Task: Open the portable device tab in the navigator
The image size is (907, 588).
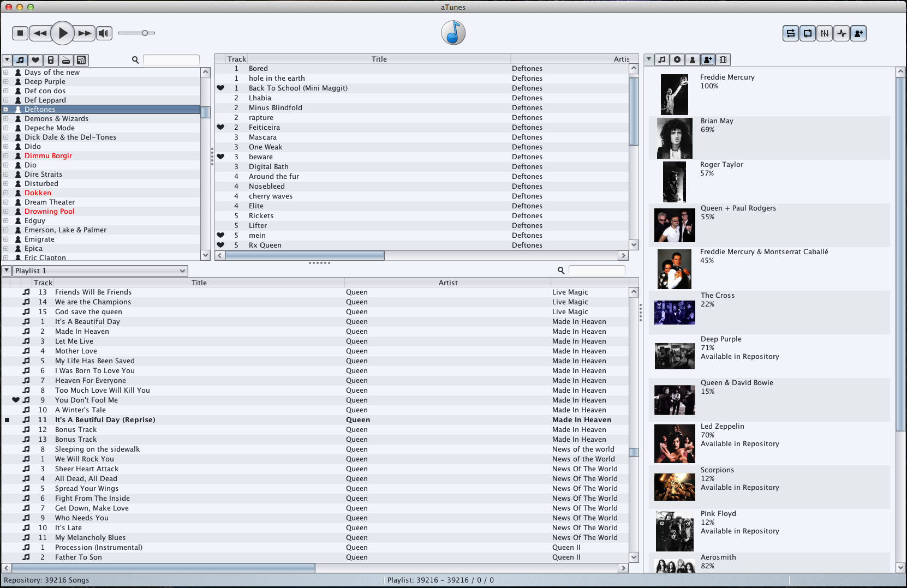Action: point(51,60)
